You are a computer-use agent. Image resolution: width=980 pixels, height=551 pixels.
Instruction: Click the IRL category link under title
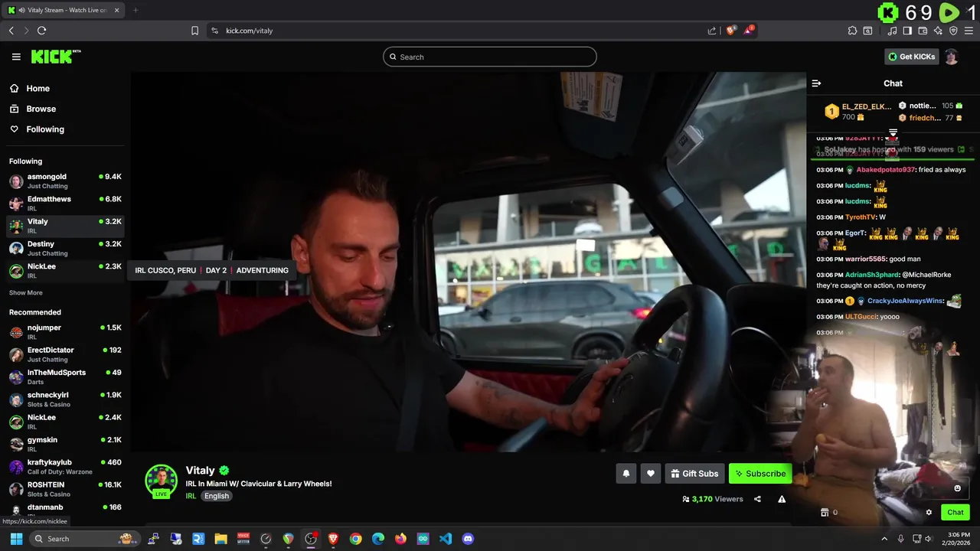191,496
